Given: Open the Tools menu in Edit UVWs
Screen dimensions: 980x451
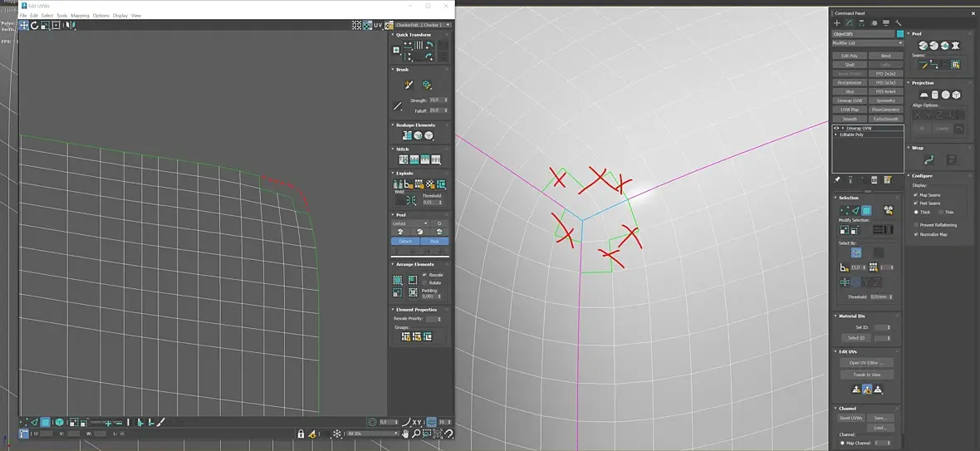Looking at the screenshot, I should (x=61, y=16).
